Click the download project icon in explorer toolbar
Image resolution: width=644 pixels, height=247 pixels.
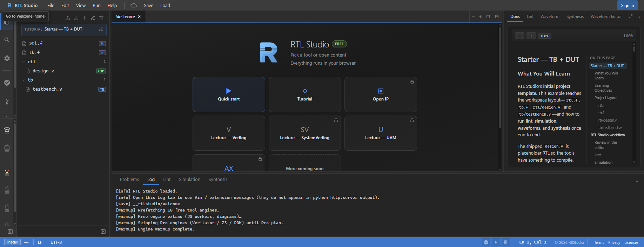coord(76,18)
